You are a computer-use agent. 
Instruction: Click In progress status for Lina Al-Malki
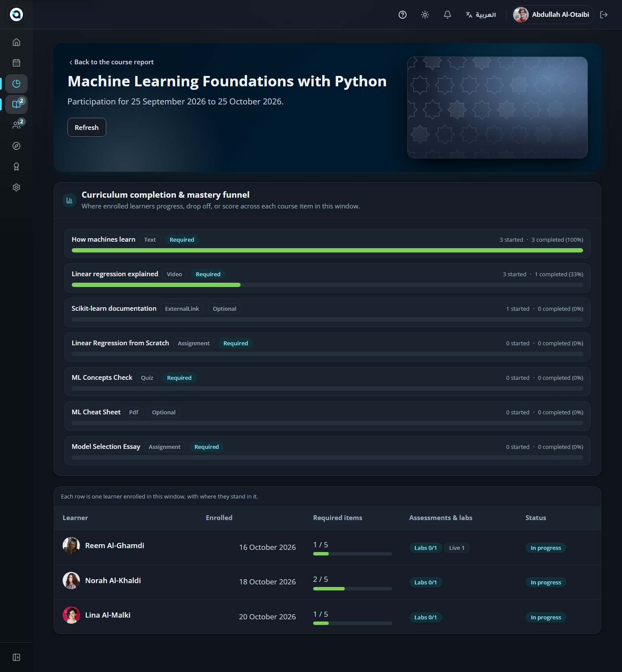click(x=546, y=617)
